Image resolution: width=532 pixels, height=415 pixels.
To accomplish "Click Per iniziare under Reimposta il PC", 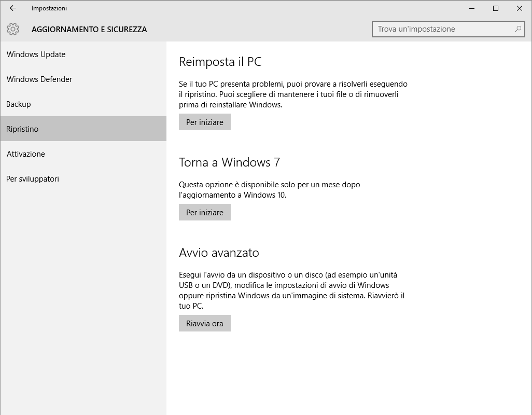I will pyautogui.click(x=205, y=122).
